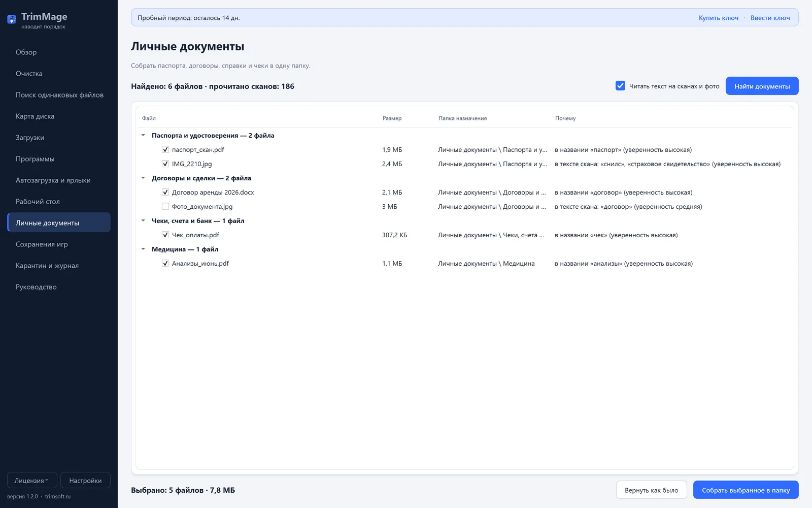Open Карантин и журнал
Screen dimensions: 812x508
(x=59, y=265)
